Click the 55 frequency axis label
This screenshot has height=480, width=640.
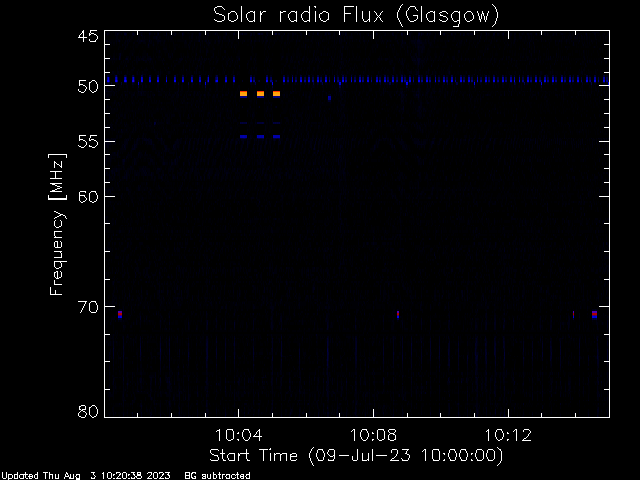click(88, 142)
